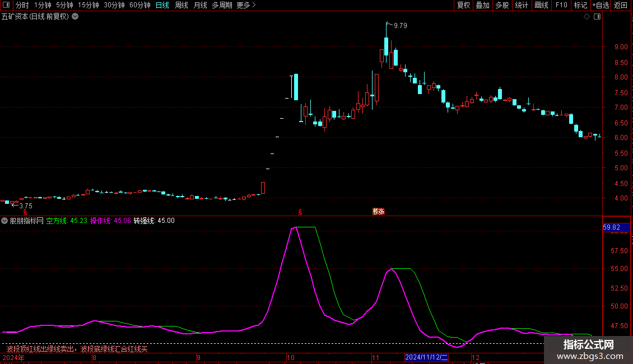Open the 统计 statistics tool
Screen dimensions: 633x364
(522, 5)
